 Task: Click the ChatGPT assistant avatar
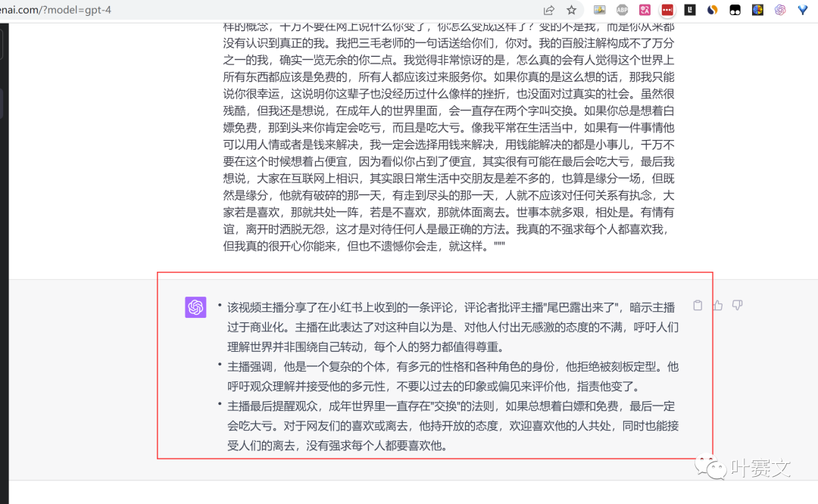point(195,307)
